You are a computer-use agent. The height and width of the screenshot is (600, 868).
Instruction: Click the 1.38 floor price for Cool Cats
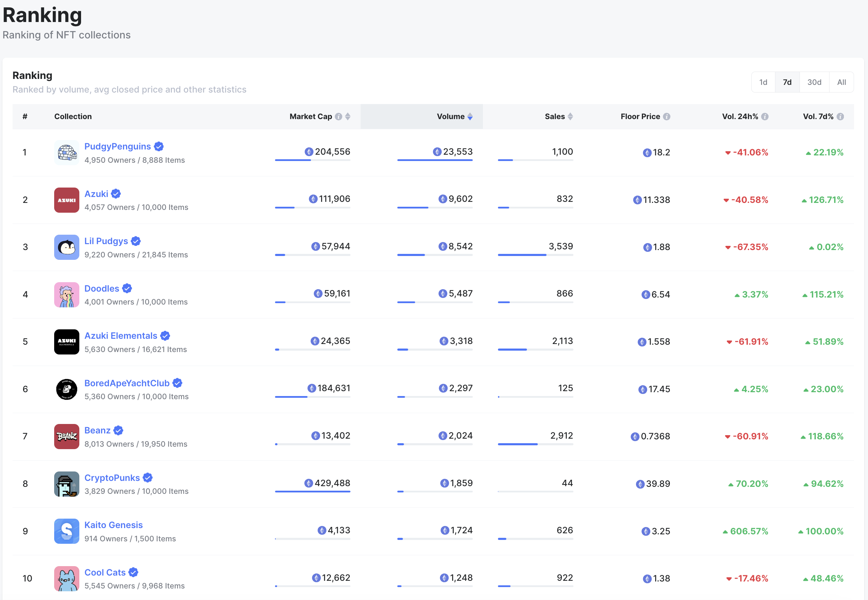click(661, 579)
